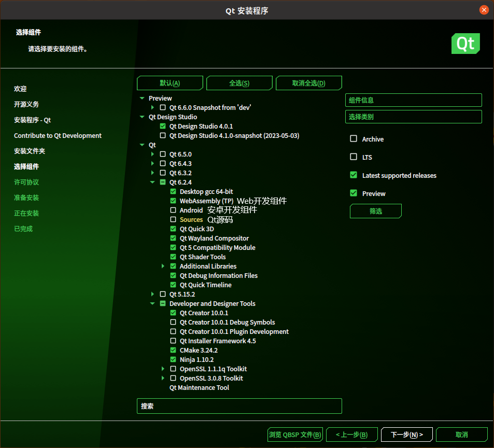The image size is (494, 448).
Task: Collapse Developer and Designer Tools node
Action: pos(152,303)
